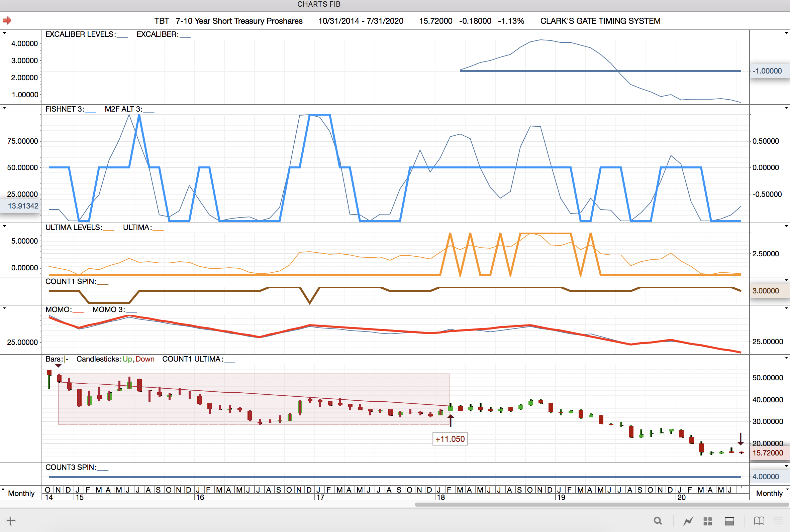Viewport: 790px width, 532px height.
Task: Toggle the ULTIMA pane left triangle
Action: (x=4, y=226)
